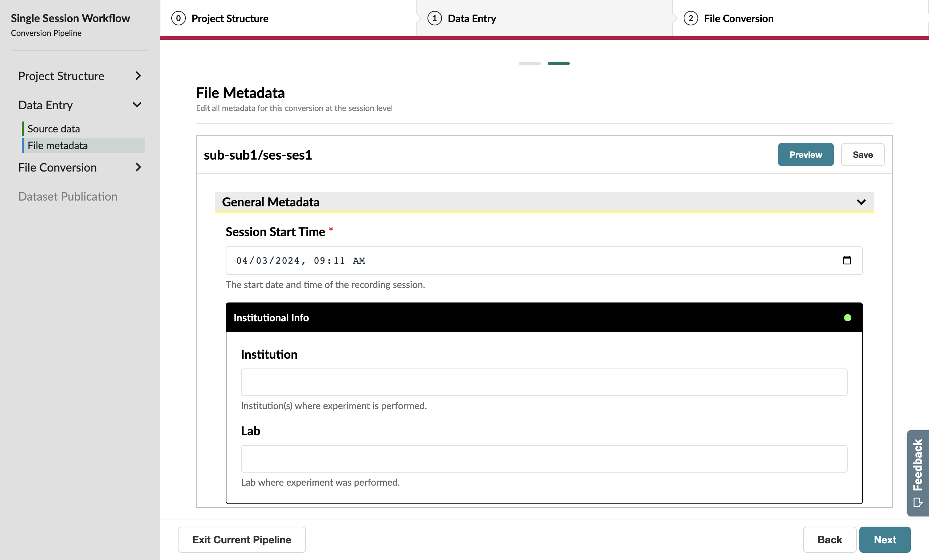The image size is (929, 560).
Task: Proceed with the Next button
Action: pos(885,540)
